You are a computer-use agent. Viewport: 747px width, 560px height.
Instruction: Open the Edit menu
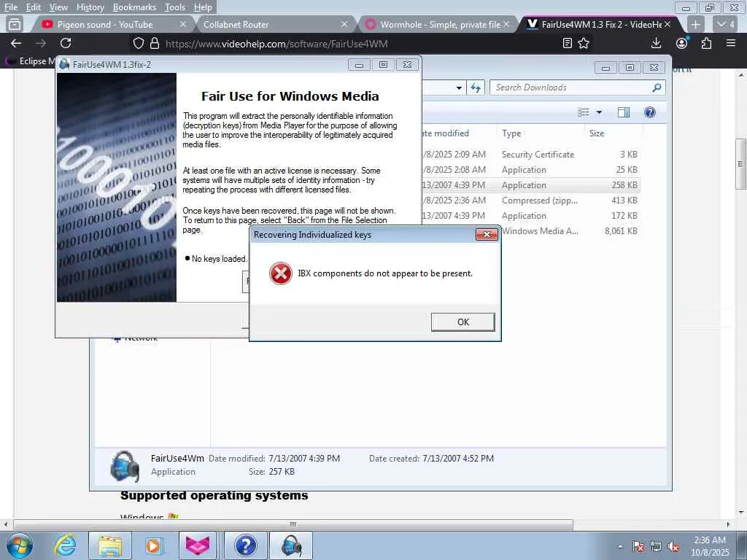click(x=33, y=7)
